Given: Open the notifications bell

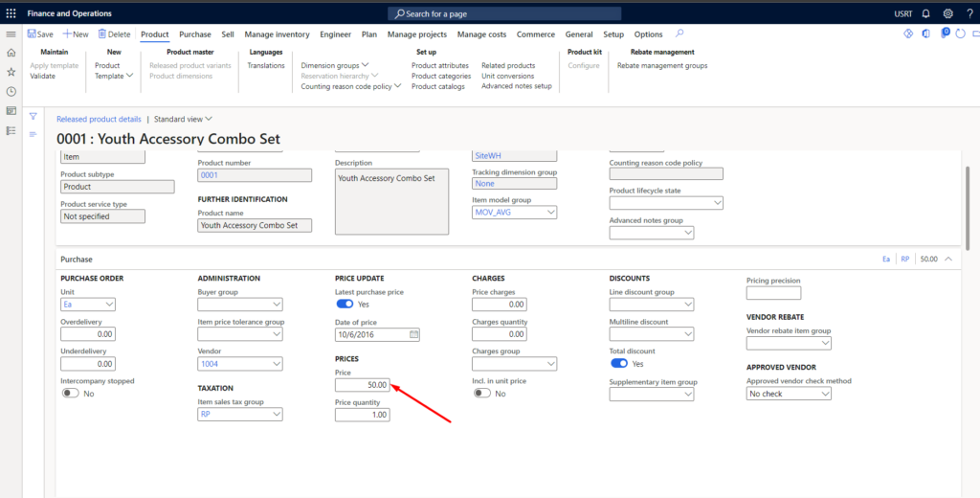Looking at the screenshot, I should tap(926, 13).
